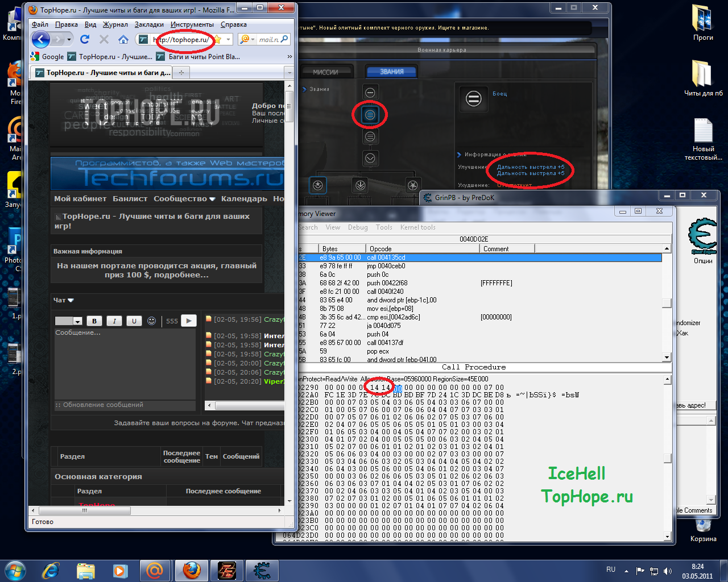Switch to Firefox in the taskbar
The height and width of the screenshot is (582, 728).
(x=191, y=570)
